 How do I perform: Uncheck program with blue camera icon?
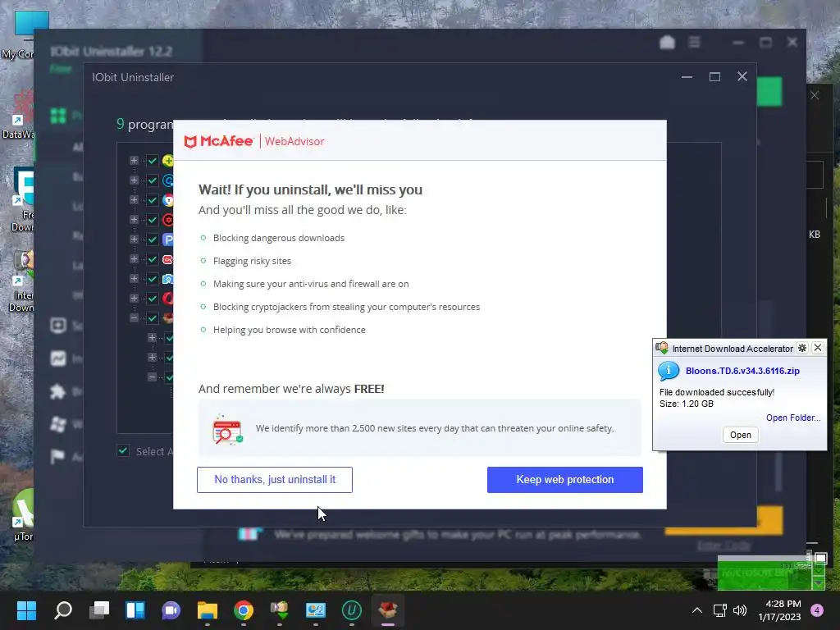[152, 279]
